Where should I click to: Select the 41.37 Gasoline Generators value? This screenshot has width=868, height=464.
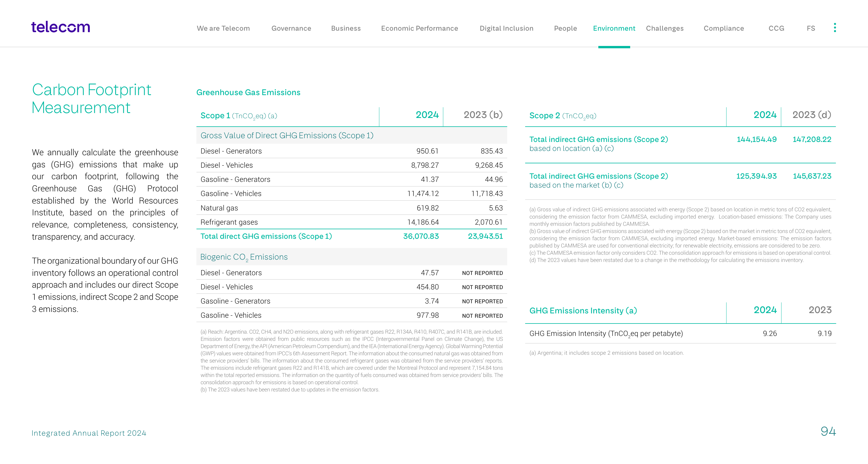coord(430,179)
